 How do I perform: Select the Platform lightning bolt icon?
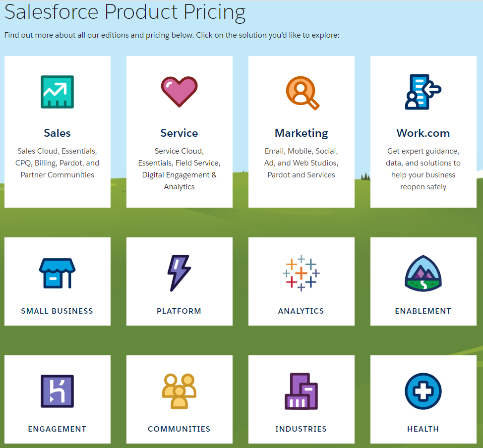pyautogui.click(x=179, y=273)
